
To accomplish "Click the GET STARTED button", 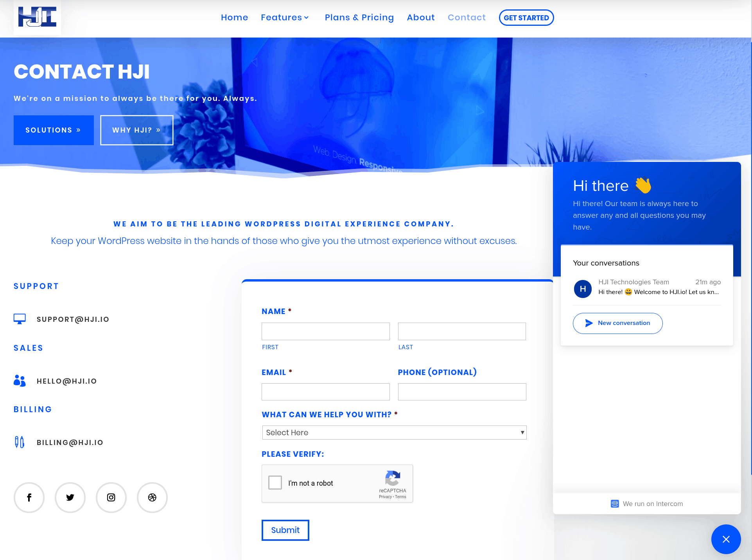I will pyautogui.click(x=527, y=17).
